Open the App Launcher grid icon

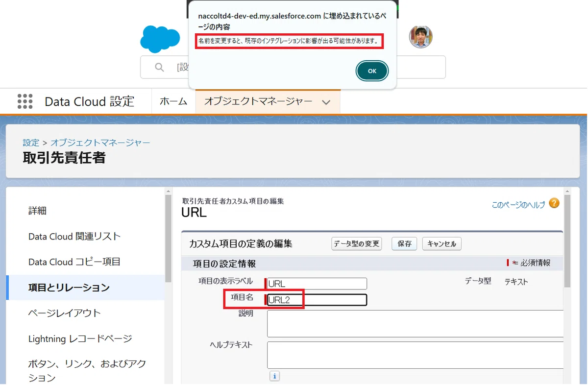pyautogui.click(x=25, y=101)
